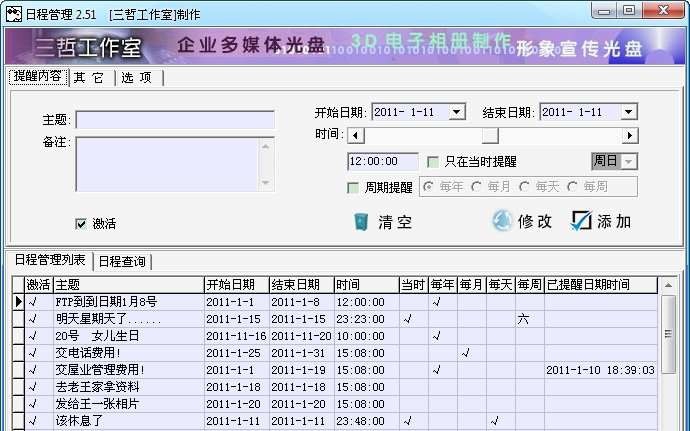Toggle the 激活 checkmark on the 该休息了 row
This screenshot has width=690, height=431.
(x=33, y=421)
